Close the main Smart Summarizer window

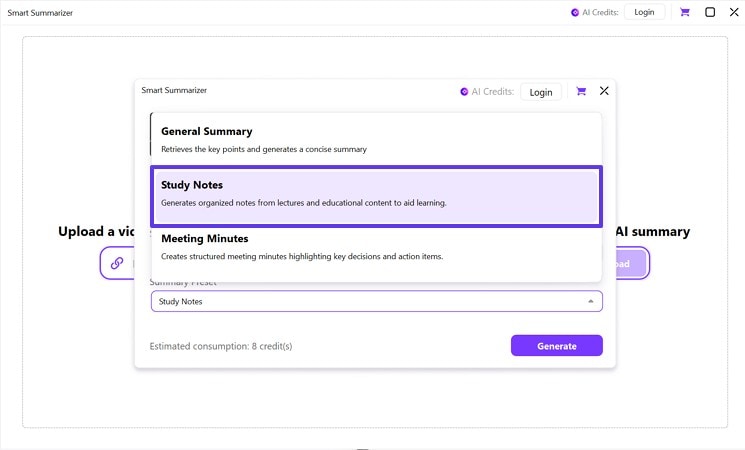(733, 12)
